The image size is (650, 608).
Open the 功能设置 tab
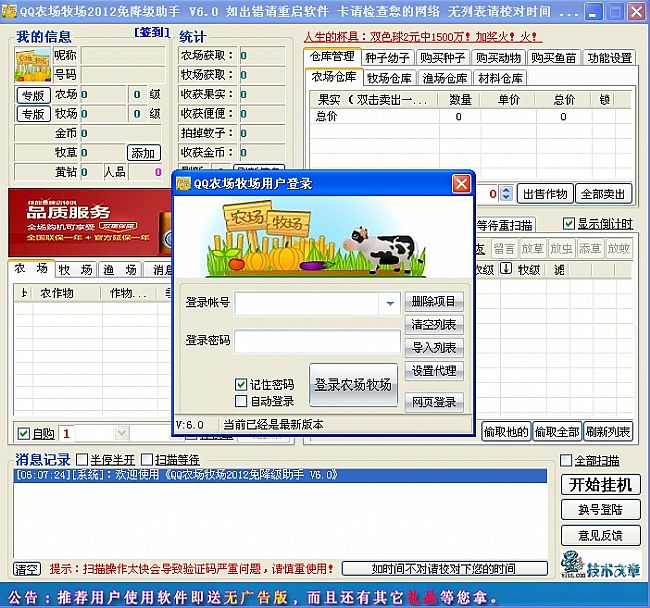[609, 58]
